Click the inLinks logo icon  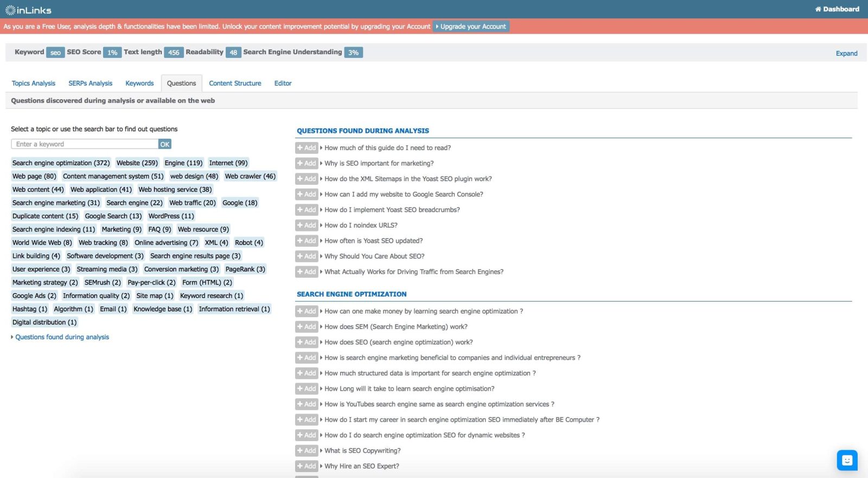[10, 10]
